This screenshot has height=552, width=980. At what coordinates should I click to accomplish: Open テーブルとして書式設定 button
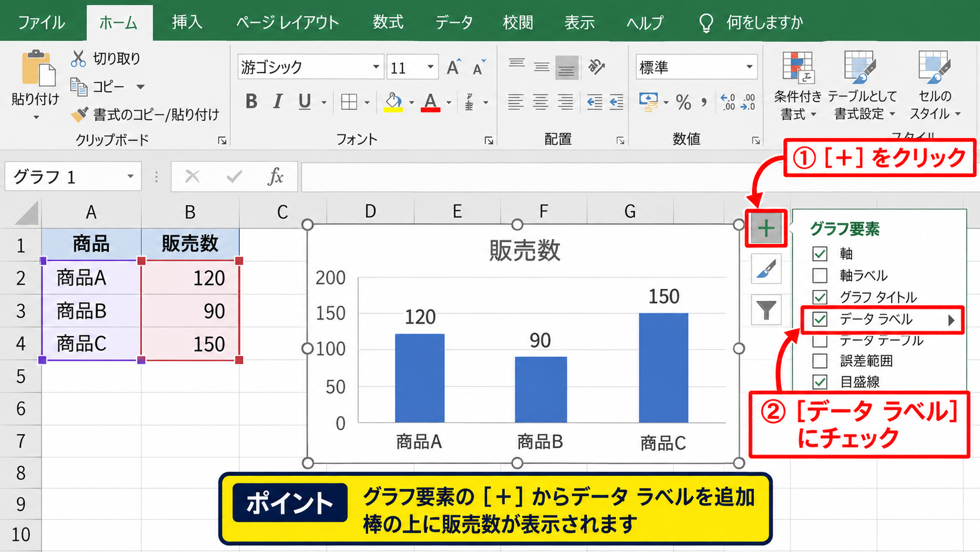[x=862, y=85]
